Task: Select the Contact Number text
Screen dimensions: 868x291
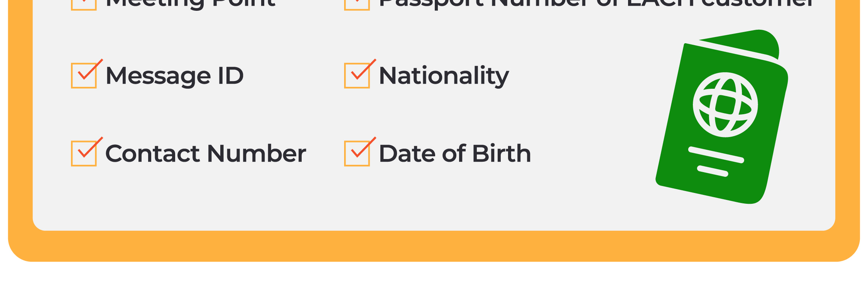Action: (x=206, y=154)
